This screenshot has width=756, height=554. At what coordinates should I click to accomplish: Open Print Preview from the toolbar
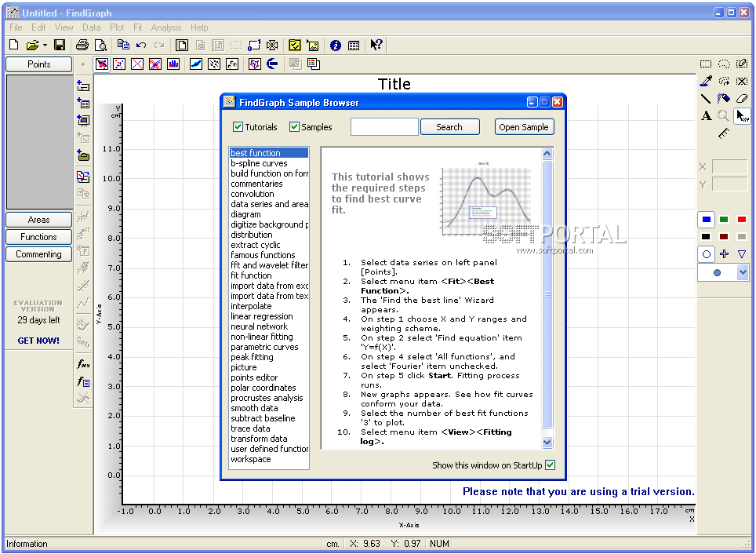click(x=100, y=46)
